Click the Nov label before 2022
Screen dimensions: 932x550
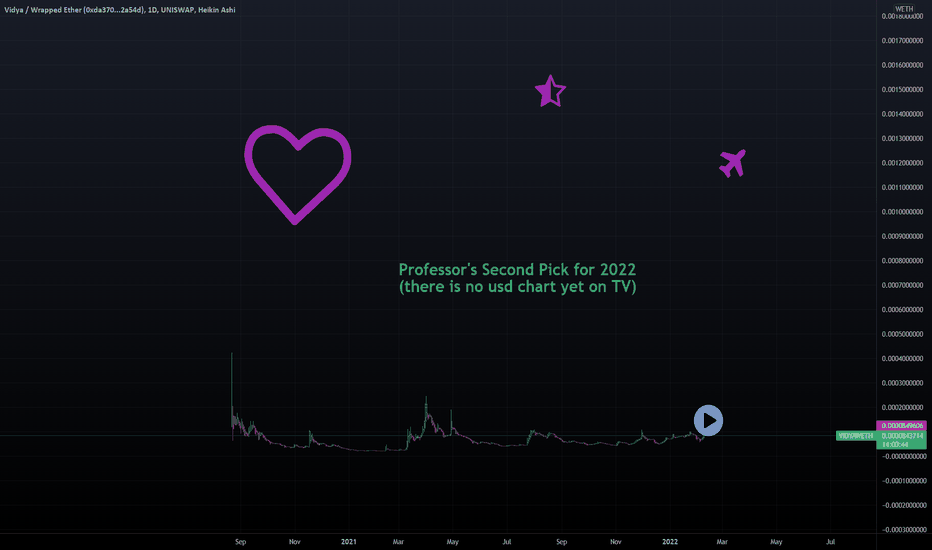615,542
